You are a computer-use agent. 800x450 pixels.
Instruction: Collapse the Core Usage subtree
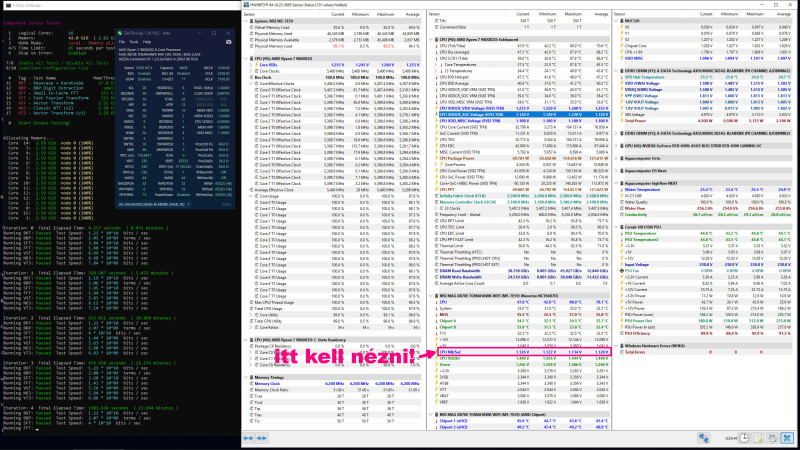(x=251, y=196)
